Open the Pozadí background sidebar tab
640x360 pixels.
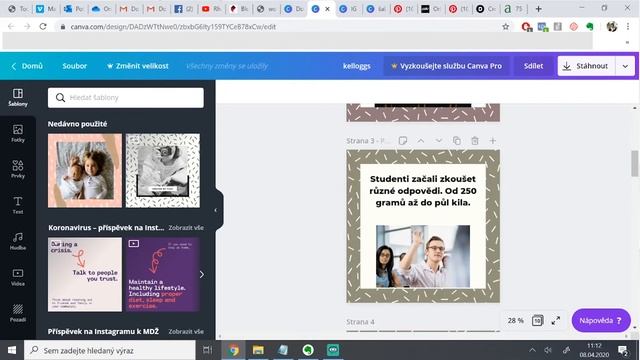click(18, 313)
